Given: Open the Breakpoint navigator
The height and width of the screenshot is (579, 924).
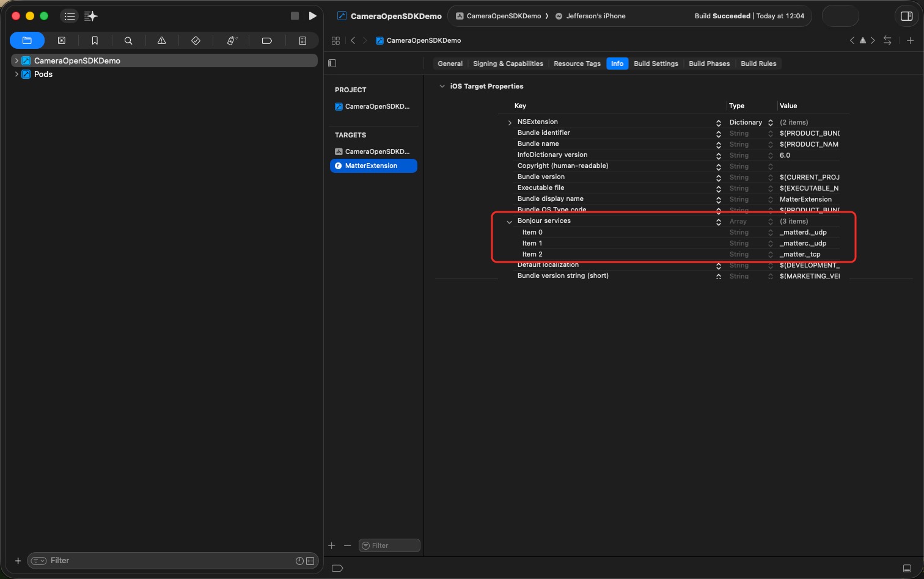Looking at the screenshot, I should [267, 40].
